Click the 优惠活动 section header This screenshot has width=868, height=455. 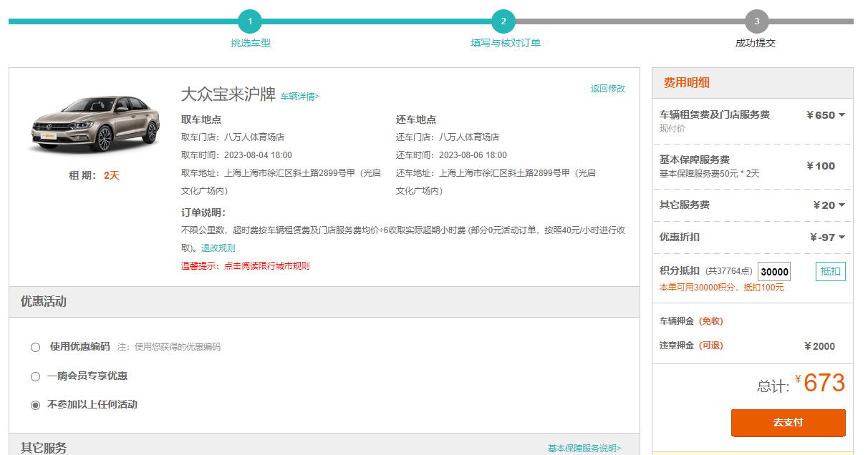(324, 302)
